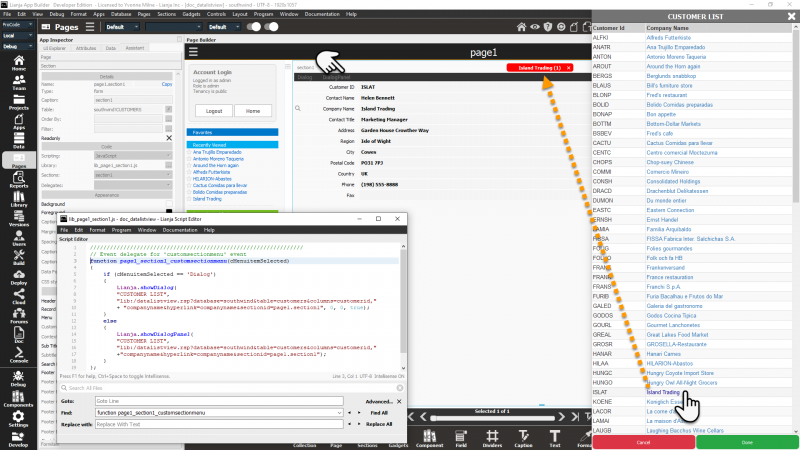The height and width of the screenshot is (450, 800).
Task: Open the Settings gear in the sidebar
Action: pos(19,420)
